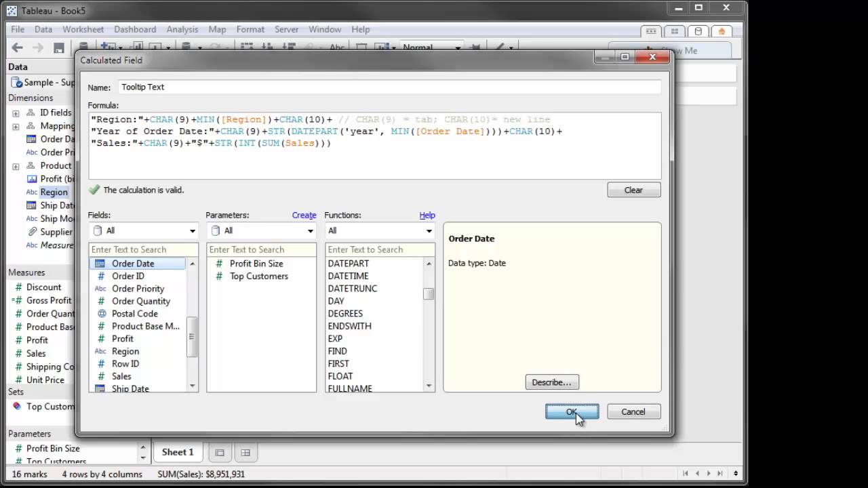This screenshot has height=488, width=868.
Task: Select the FLOAT function
Action: tap(340, 376)
